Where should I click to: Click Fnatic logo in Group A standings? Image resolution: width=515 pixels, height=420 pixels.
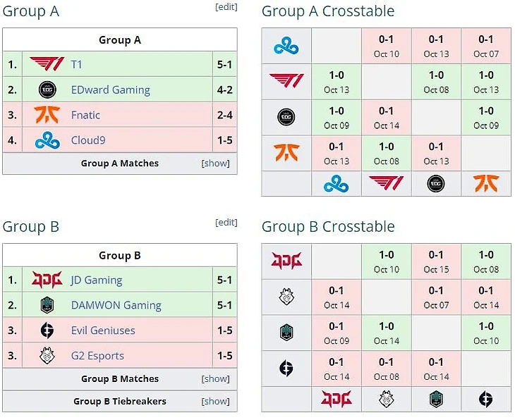[47, 115]
